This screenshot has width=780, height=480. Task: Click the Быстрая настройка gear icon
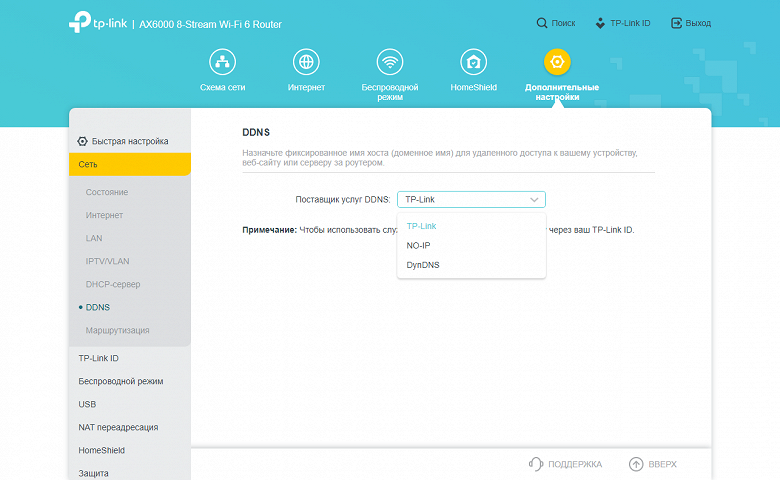pos(83,141)
